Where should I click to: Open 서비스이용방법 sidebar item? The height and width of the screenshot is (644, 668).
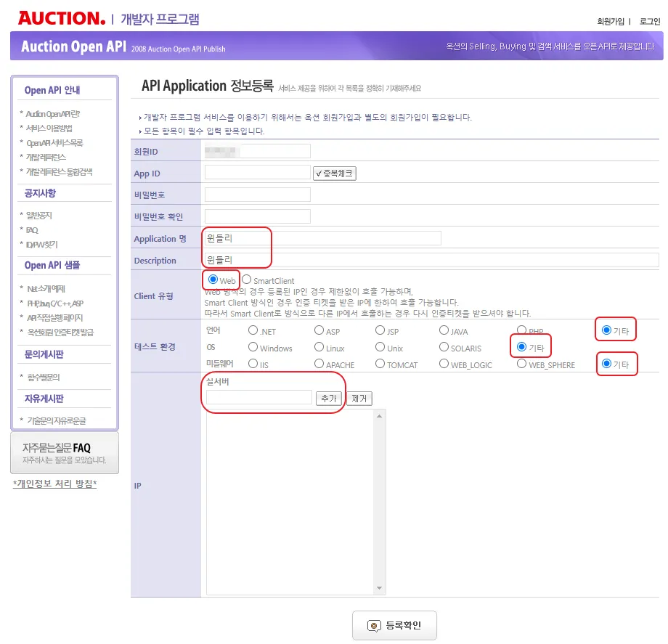(x=49, y=129)
